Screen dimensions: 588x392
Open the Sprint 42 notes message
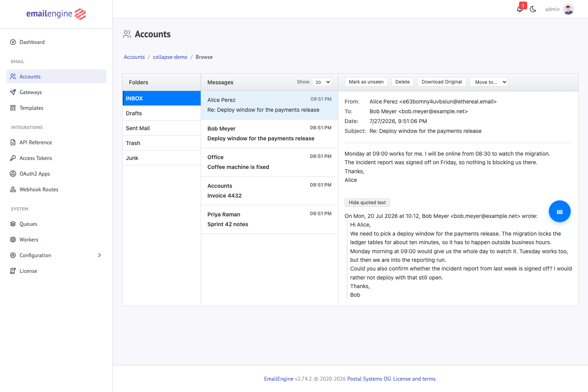click(269, 220)
